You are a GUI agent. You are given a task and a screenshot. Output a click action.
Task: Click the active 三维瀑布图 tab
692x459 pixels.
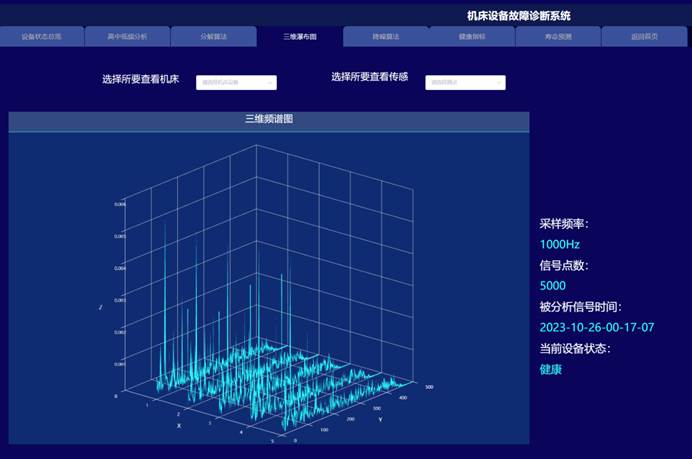coord(299,37)
